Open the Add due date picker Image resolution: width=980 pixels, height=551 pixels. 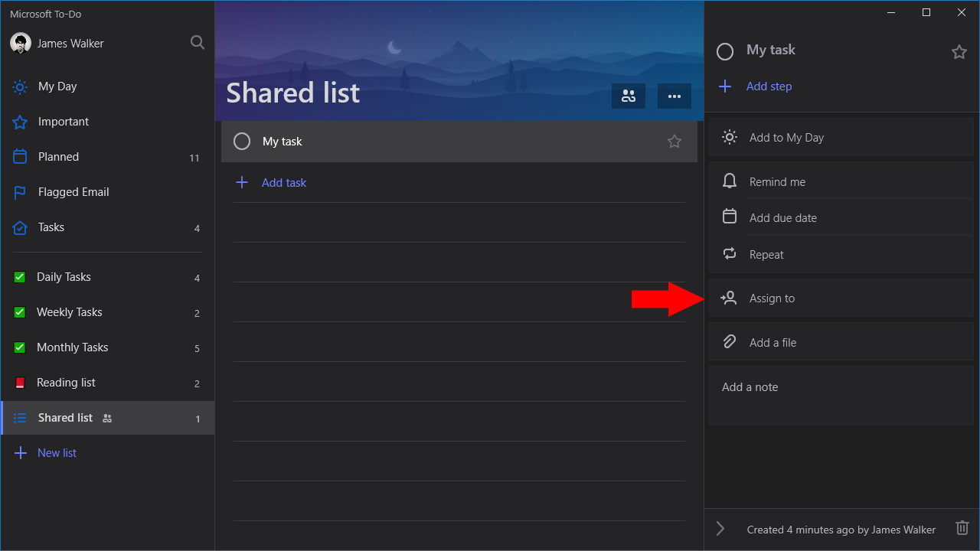[x=841, y=217]
